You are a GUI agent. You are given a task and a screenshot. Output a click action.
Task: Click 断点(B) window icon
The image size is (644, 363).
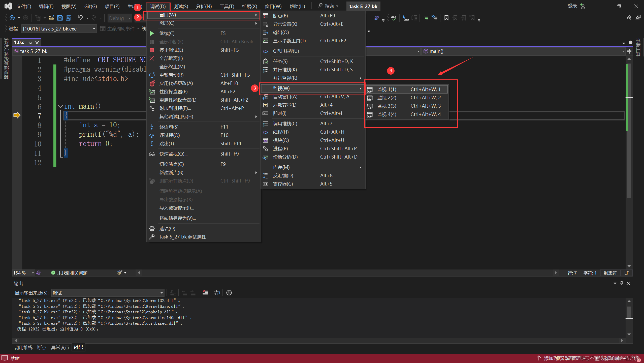pyautogui.click(x=266, y=16)
